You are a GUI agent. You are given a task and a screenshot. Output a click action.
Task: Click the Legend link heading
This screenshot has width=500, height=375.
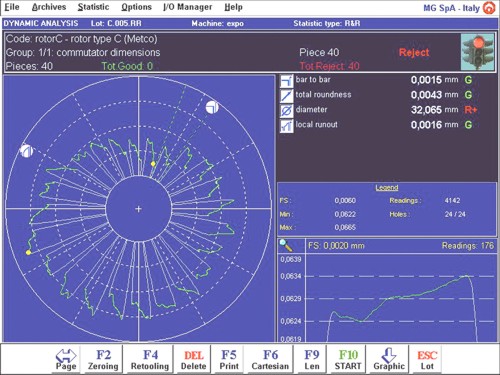tap(387, 188)
